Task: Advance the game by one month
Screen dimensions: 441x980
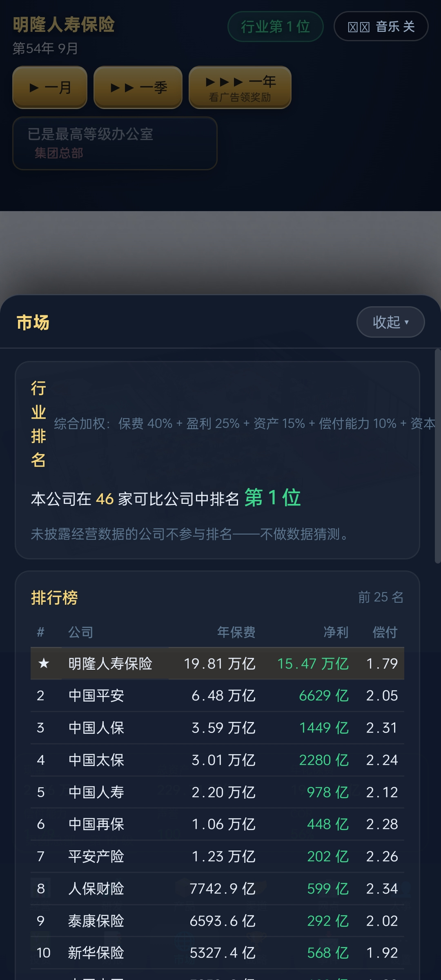Action: 50,87
